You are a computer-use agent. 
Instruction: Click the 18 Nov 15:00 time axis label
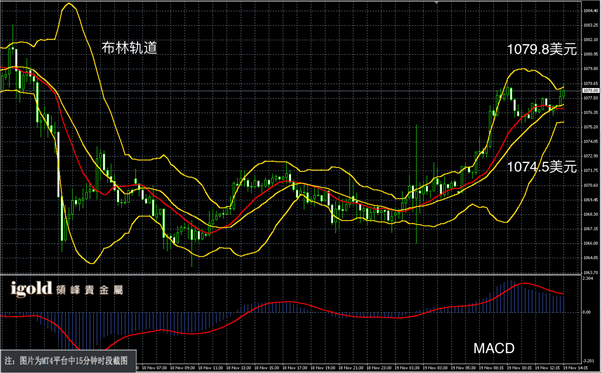pyautogui.click(x=267, y=368)
